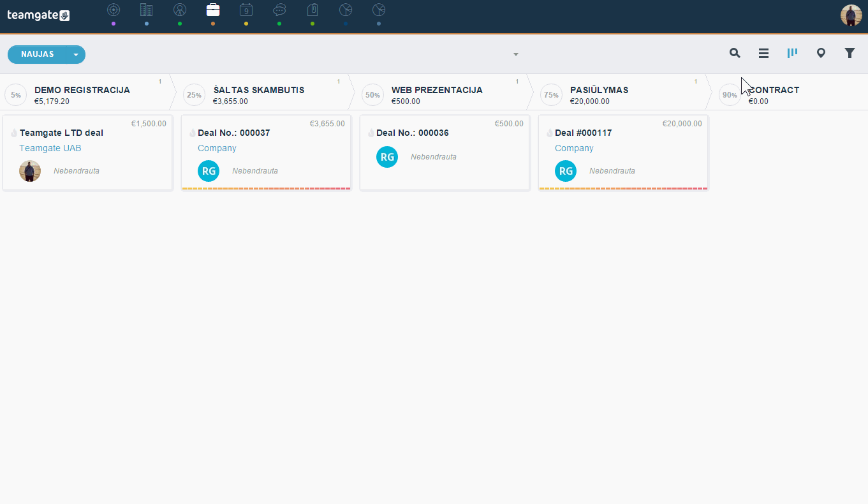Open the Conversations chat bubble icon
The width and height of the screenshot is (868, 504).
pos(279,10)
